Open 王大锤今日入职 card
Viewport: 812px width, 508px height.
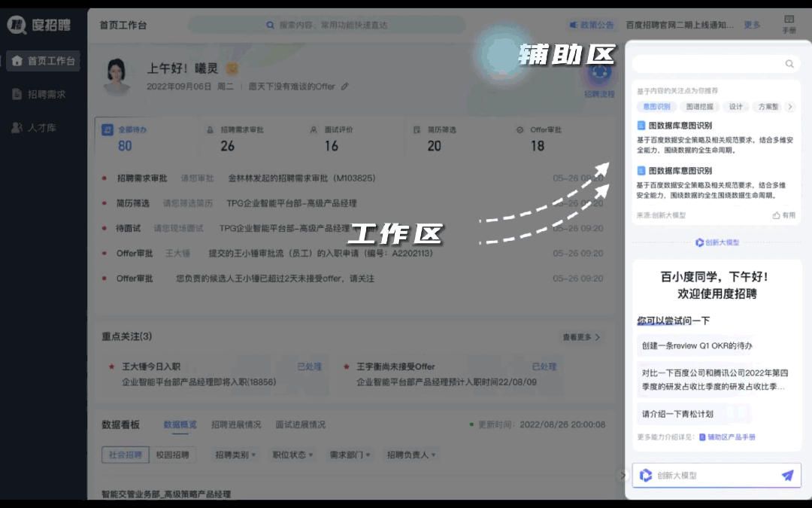point(214,374)
